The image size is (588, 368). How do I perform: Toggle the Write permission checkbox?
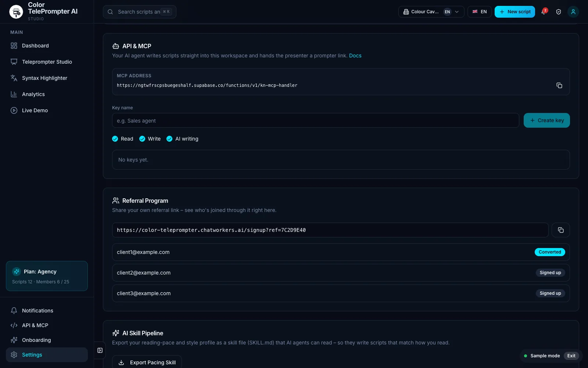142,139
